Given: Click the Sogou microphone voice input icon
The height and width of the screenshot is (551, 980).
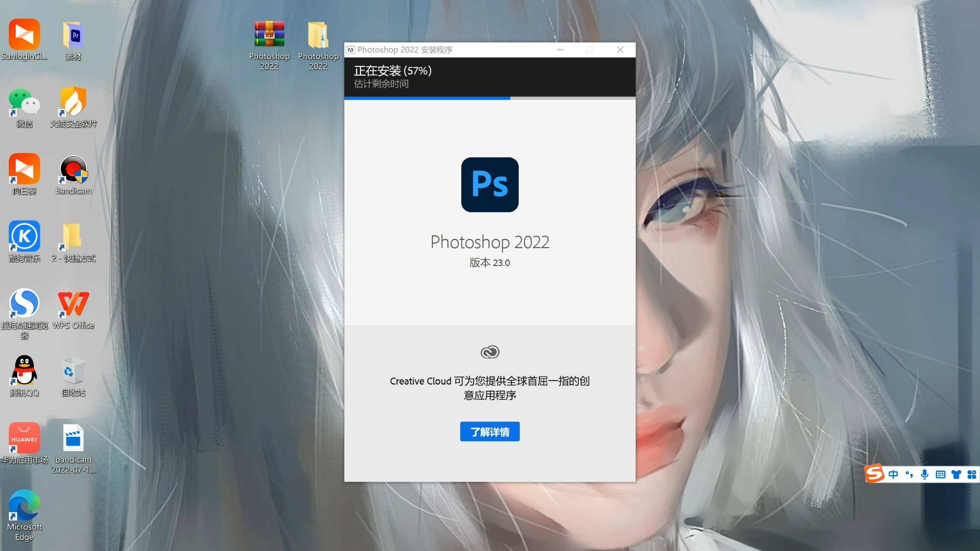Looking at the screenshot, I should click(924, 474).
